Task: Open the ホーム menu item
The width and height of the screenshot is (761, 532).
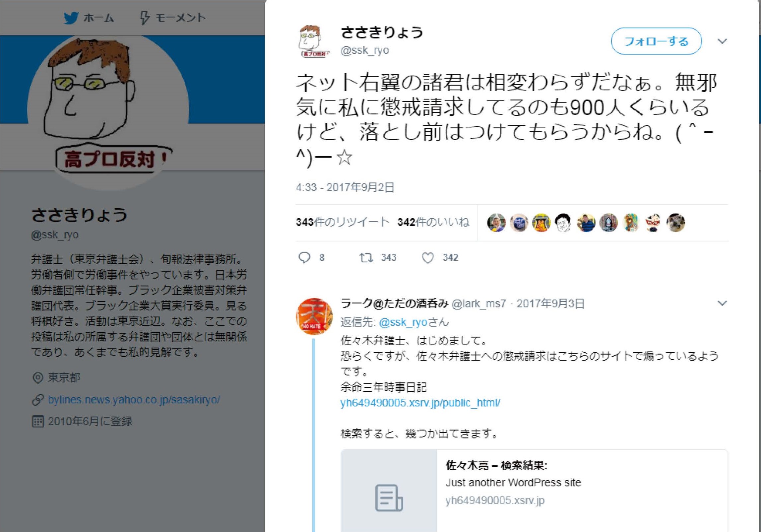Action: [x=89, y=18]
